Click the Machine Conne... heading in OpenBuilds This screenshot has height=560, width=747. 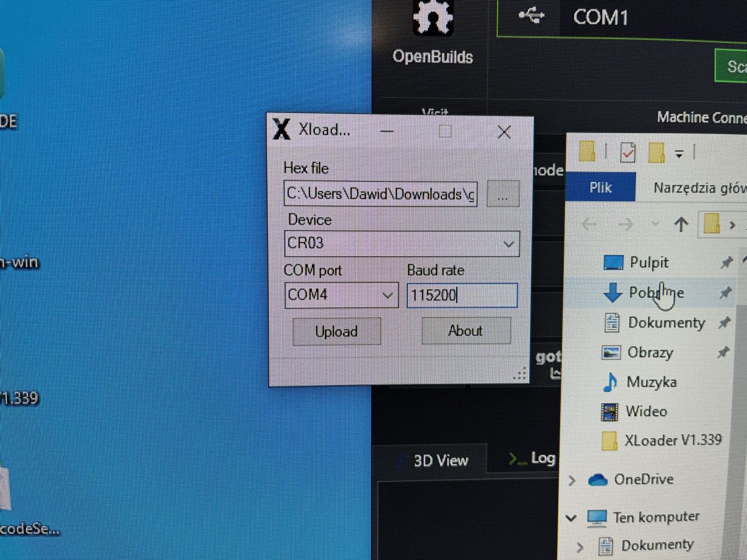click(702, 117)
